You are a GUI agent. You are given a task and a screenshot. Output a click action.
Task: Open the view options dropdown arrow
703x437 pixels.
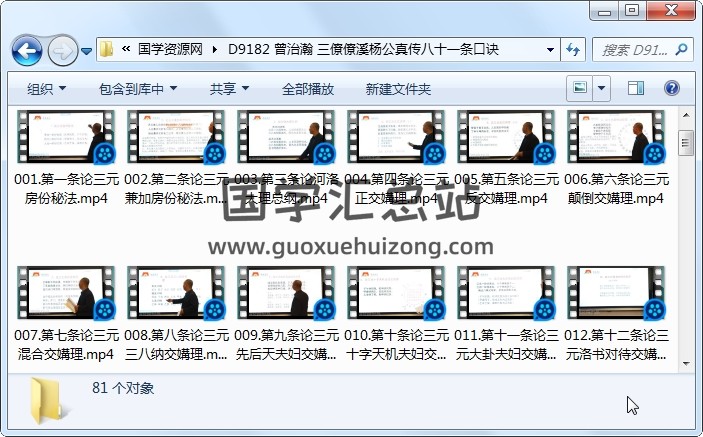click(602, 88)
